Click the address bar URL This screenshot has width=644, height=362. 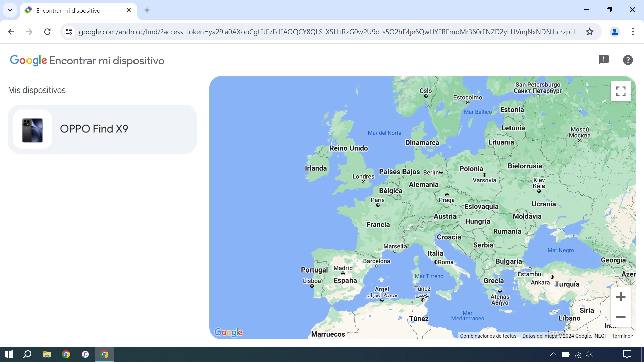329,32
